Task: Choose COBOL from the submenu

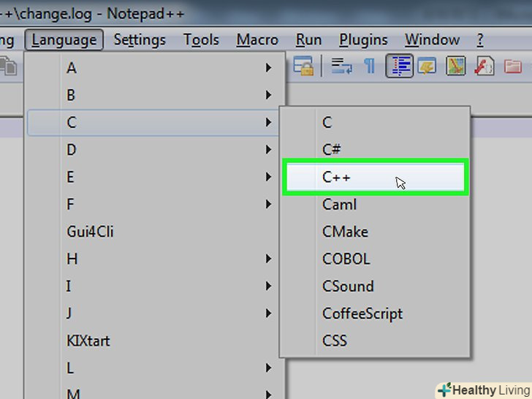Action: coord(375,259)
